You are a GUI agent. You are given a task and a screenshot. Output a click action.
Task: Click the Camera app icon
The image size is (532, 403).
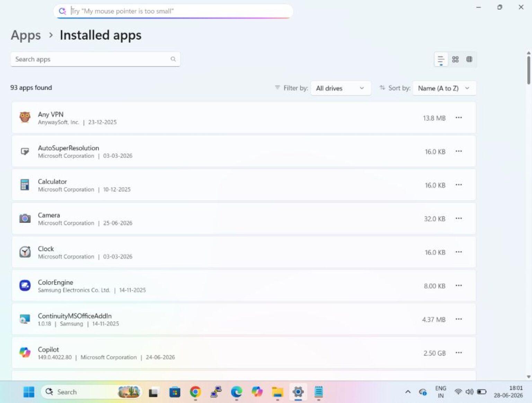[25, 218]
